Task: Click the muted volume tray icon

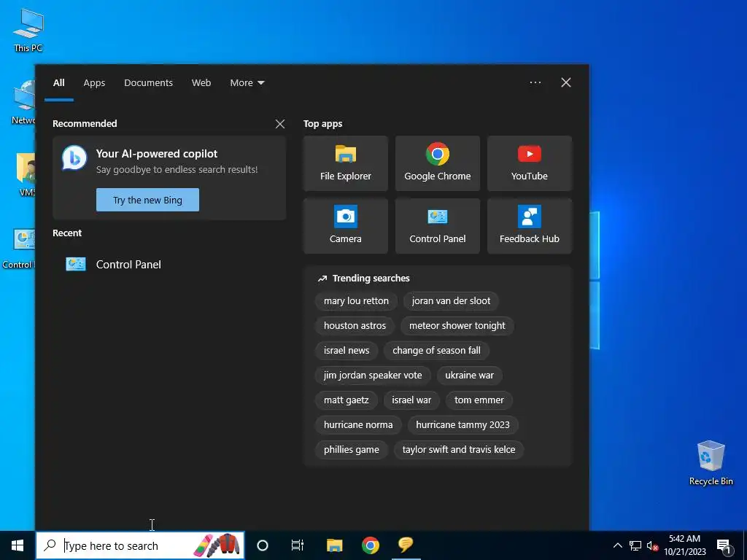Action: [x=652, y=545]
